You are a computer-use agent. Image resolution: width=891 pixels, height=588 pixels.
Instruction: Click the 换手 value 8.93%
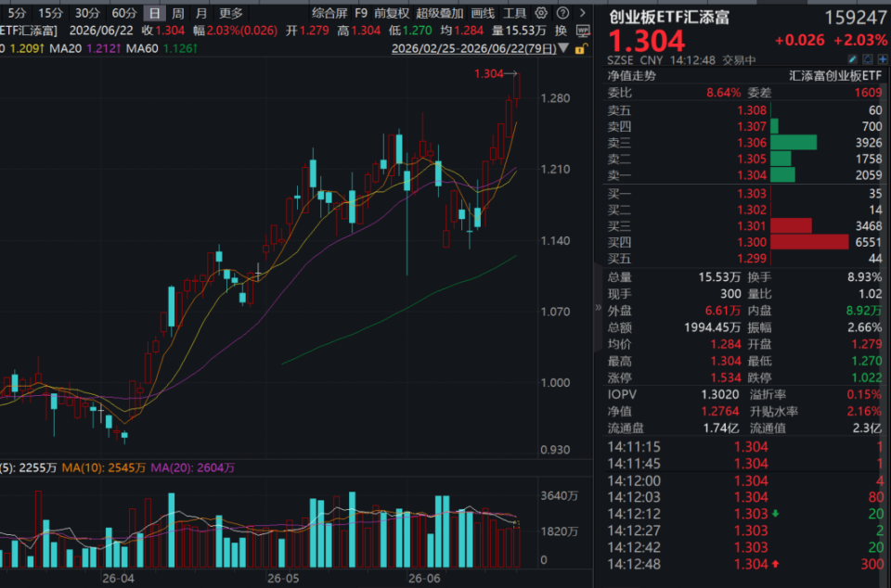click(864, 277)
